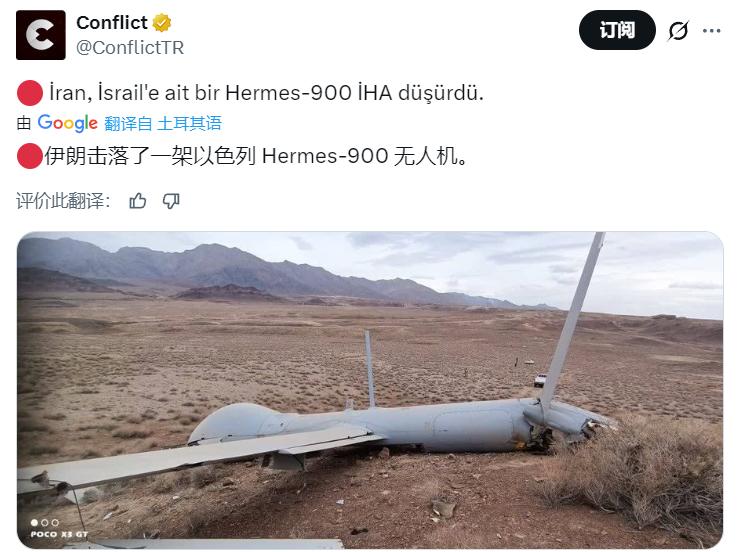Open the Grok slash-circle icon

(x=678, y=31)
